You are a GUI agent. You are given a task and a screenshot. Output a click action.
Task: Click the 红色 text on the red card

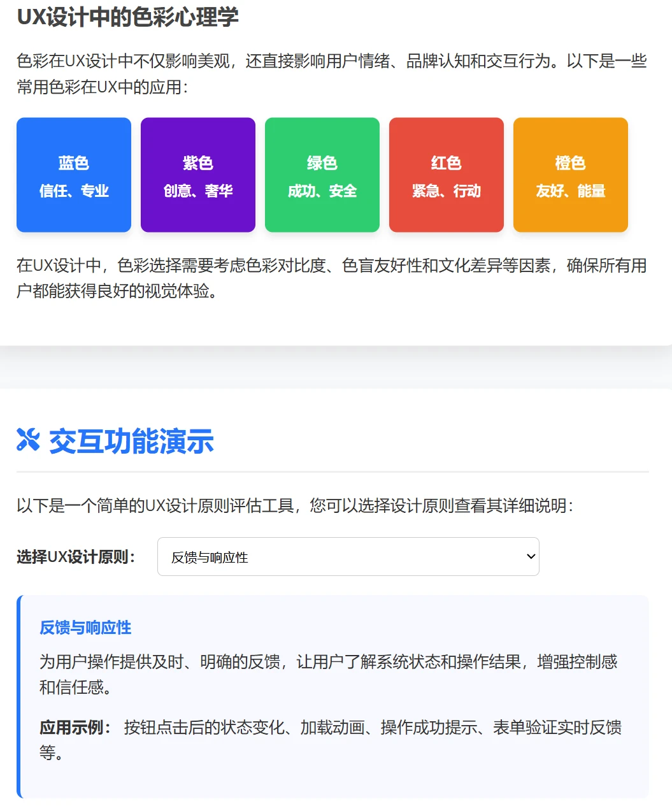point(446,162)
